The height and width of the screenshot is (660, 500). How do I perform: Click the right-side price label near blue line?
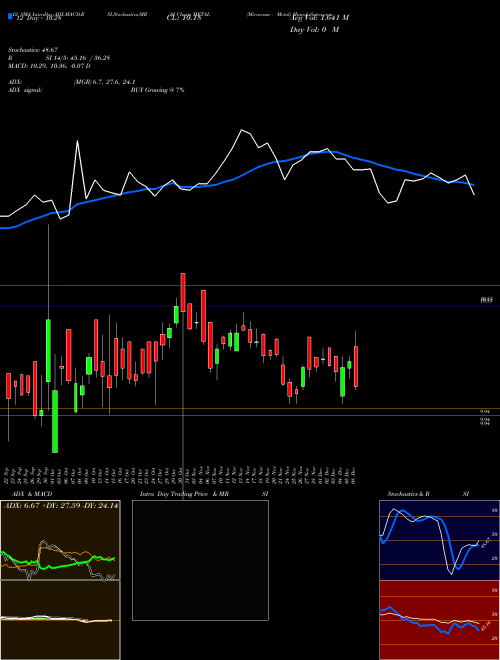pos(487,300)
